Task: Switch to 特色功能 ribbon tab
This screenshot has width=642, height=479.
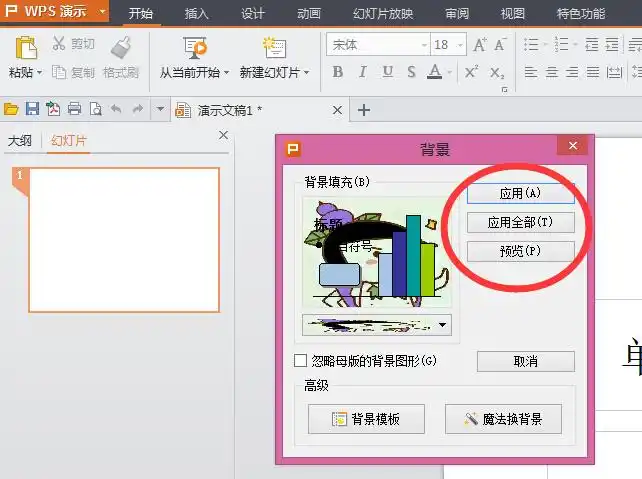Action: click(x=581, y=14)
